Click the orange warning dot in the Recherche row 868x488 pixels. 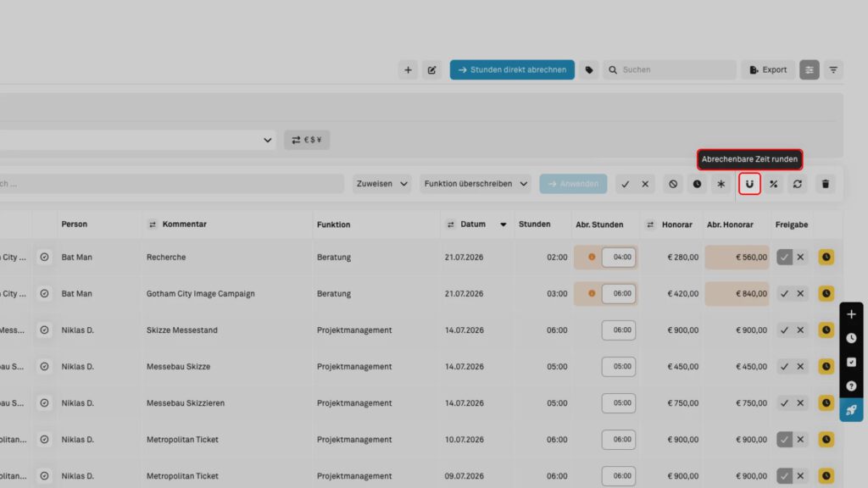tap(591, 257)
